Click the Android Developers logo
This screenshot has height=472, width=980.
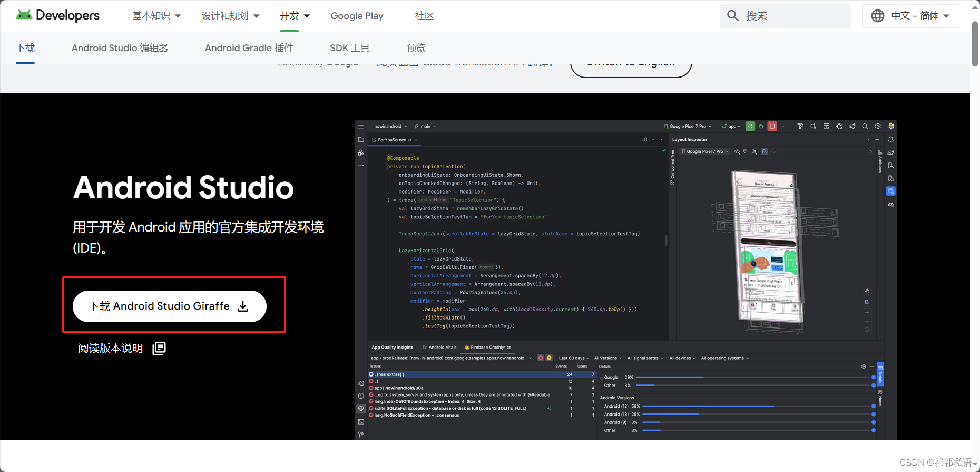pos(57,15)
